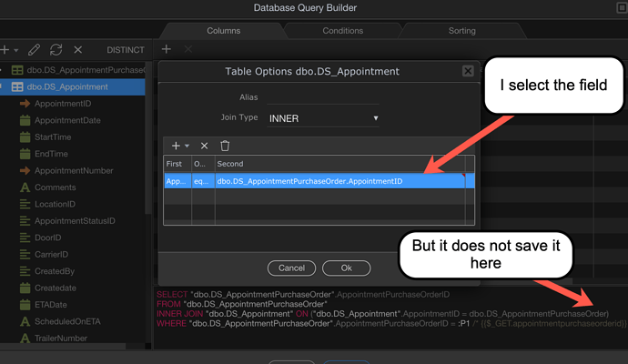Close the Table Options dialog
This screenshot has height=364, width=628.
pyautogui.click(x=467, y=71)
